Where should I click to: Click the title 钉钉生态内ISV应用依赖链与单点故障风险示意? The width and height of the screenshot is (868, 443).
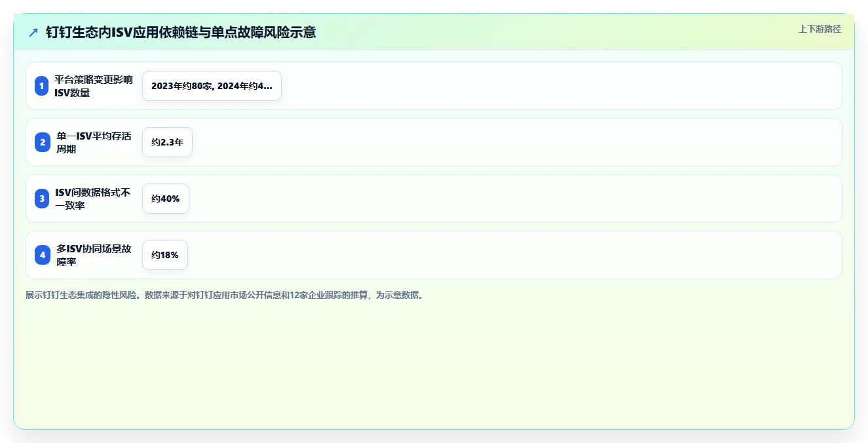tap(181, 32)
